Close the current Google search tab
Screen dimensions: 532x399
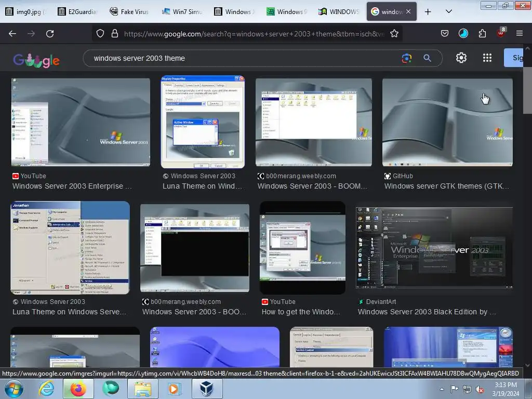point(408,11)
